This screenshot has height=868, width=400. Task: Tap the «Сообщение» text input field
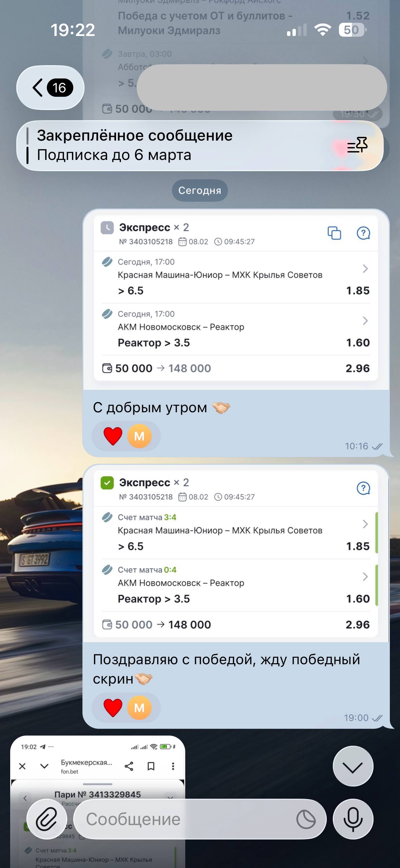coord(190,819)
